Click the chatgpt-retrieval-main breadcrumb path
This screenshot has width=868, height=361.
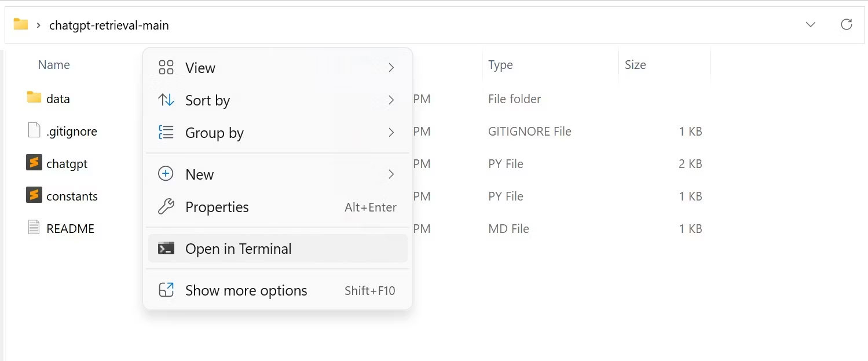tap(109, 25)
